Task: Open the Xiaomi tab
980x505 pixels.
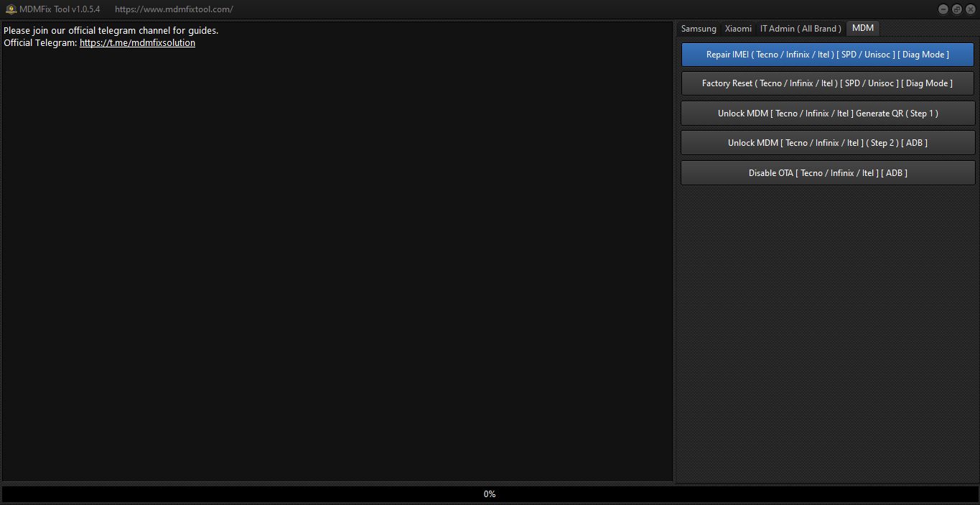Action: coord(738,29)
